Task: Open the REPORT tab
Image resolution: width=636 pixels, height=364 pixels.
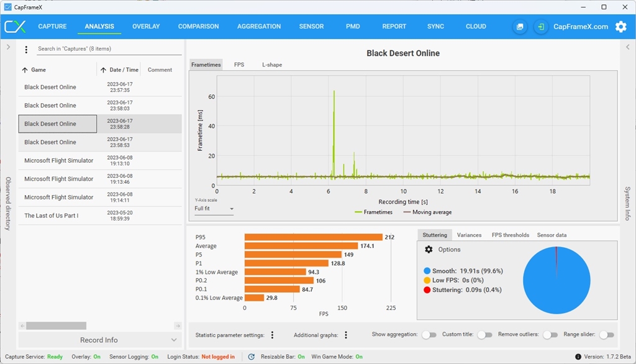Action: pos(394,26)
